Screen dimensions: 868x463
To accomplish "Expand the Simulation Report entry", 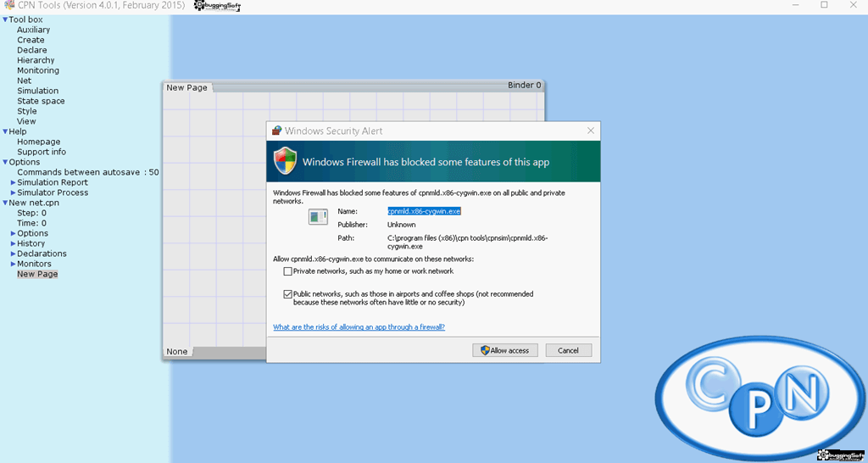I will pos(14,183).
